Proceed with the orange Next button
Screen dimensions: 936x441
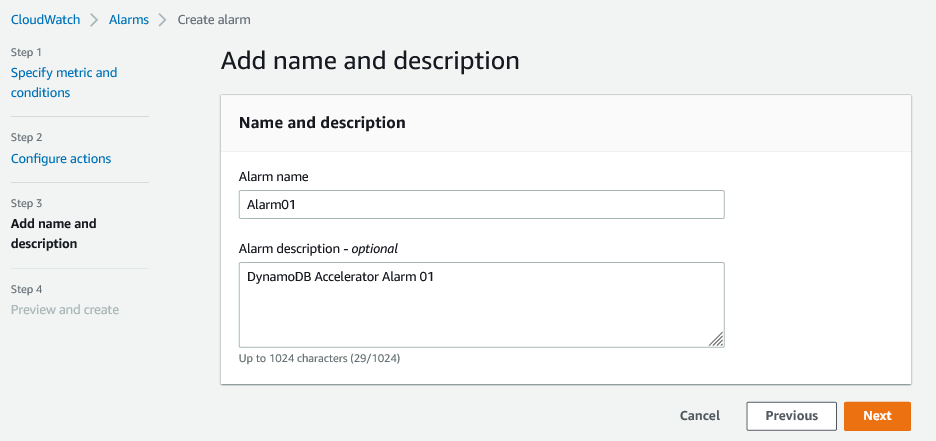point(877,416)
